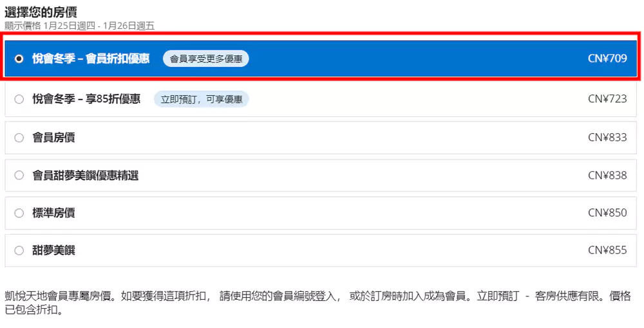Viewport: 644px width, 328px height.
Task: Choose the 甜夢美饌 radio button
Action: [x=19, y=251]
